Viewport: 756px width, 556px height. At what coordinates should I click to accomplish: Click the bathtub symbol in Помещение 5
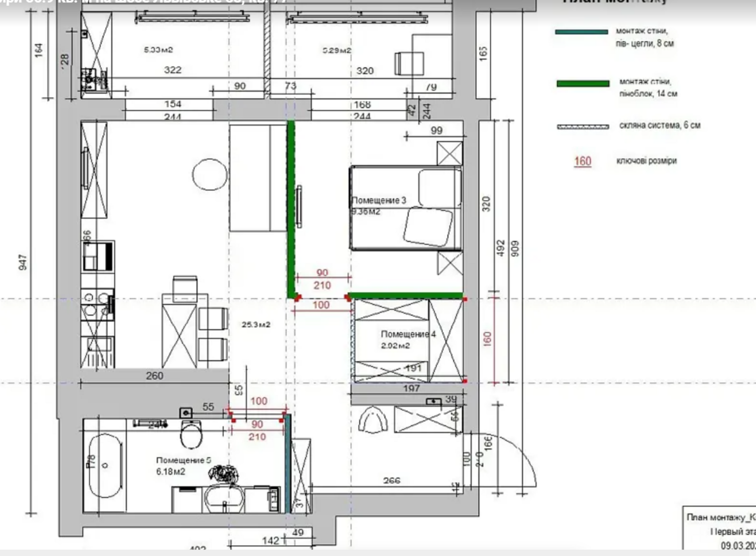[x=105, y=466]
